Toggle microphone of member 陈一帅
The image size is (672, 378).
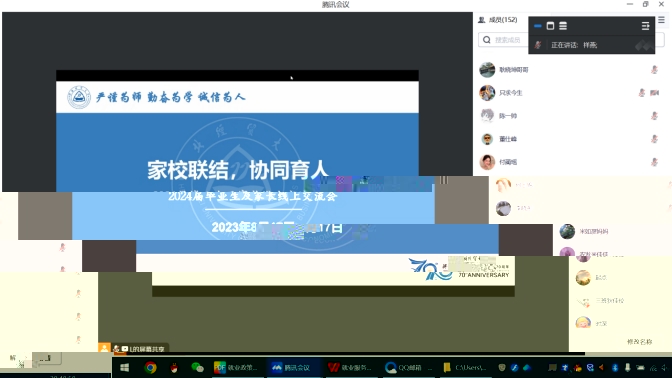tap(654, 116)
